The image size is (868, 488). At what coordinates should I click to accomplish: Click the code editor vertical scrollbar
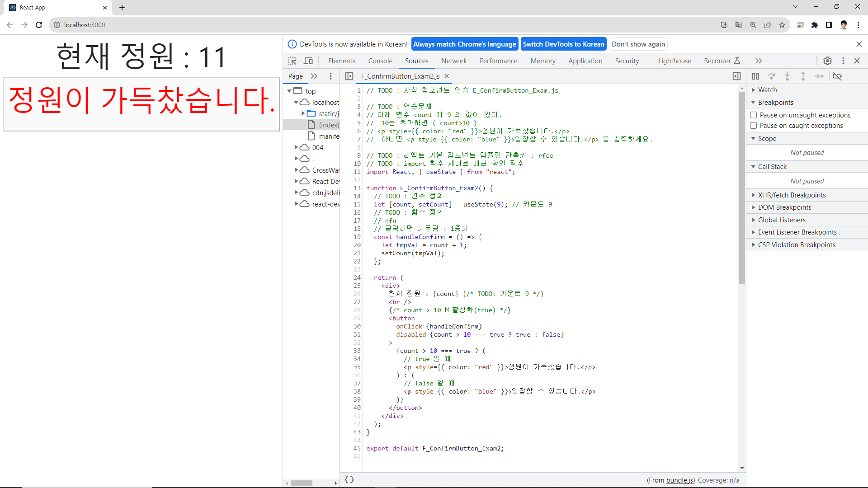point(742,188)
